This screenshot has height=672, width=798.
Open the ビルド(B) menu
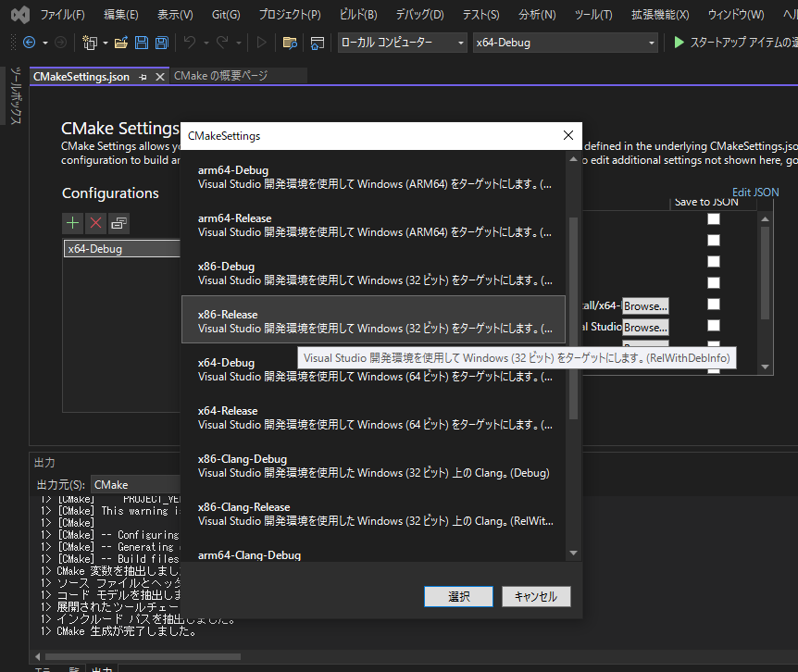click(x=358, y=15)
